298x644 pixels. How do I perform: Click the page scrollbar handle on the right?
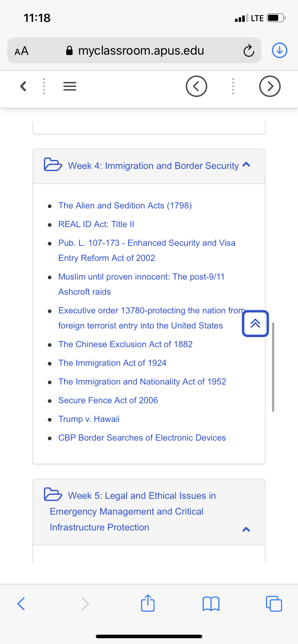(x=273, y=367)
